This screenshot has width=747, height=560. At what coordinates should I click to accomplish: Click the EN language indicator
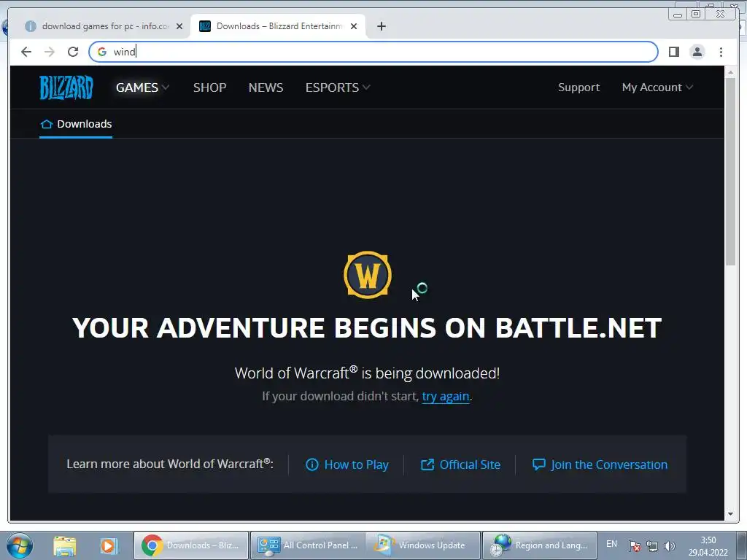[x=612, y=544]
